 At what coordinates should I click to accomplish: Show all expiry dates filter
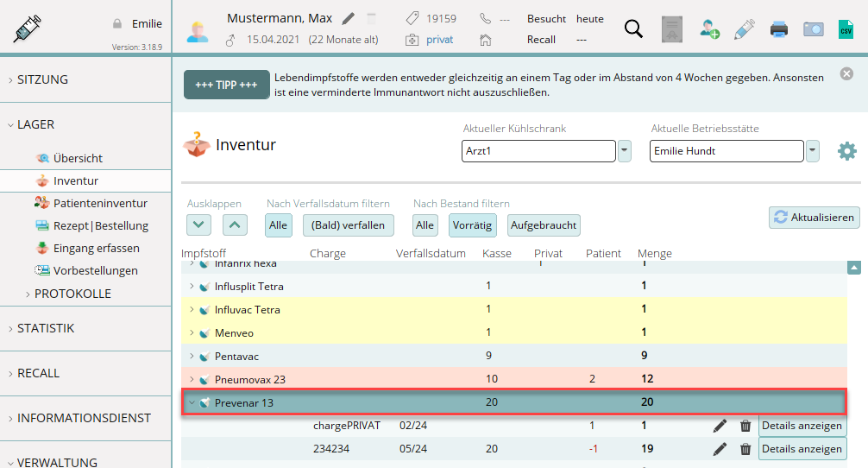click(279, 225)
